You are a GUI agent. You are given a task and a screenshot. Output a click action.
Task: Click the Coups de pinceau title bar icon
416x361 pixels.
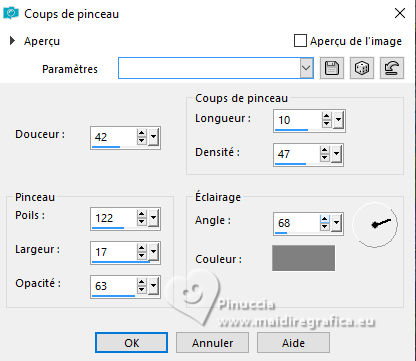tap(11, 14)
